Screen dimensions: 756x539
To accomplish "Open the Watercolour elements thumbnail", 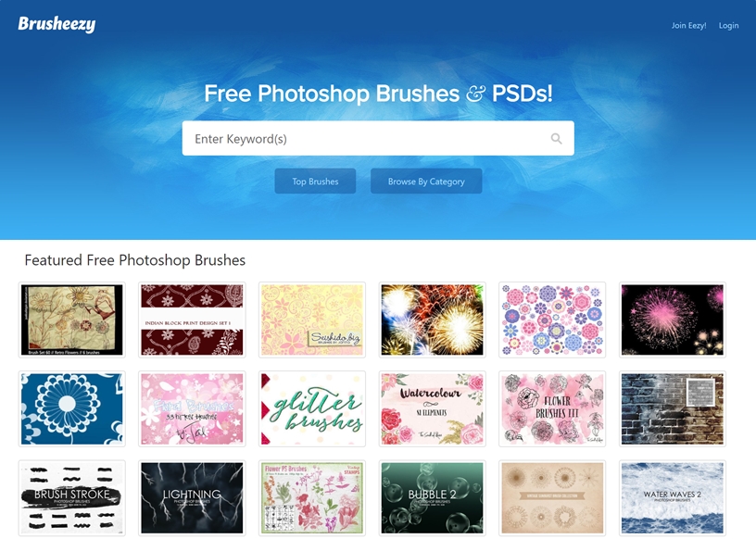I will pos(432,408).
